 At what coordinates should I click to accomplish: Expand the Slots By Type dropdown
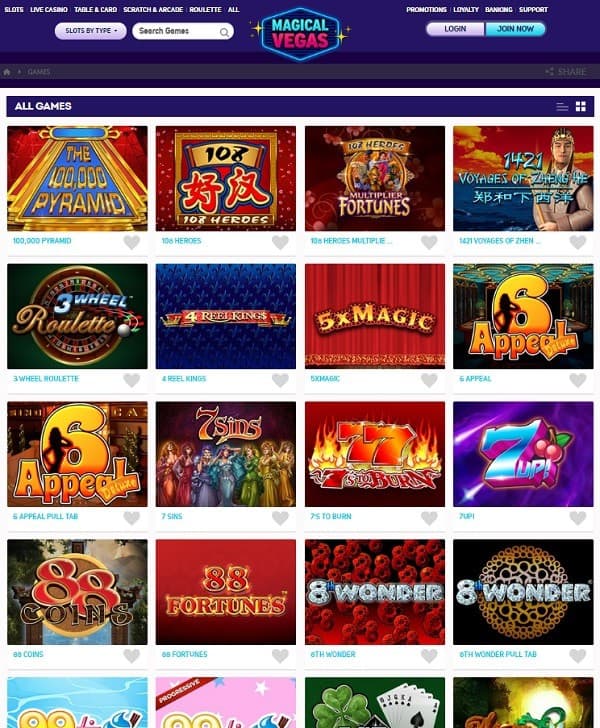pos(91,31)
